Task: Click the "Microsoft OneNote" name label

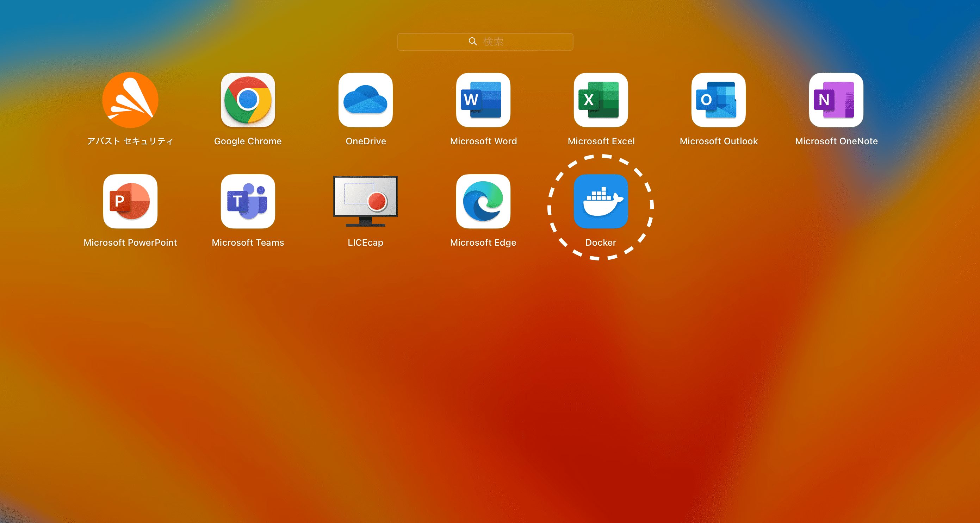Action: click(x=836, y=141)
